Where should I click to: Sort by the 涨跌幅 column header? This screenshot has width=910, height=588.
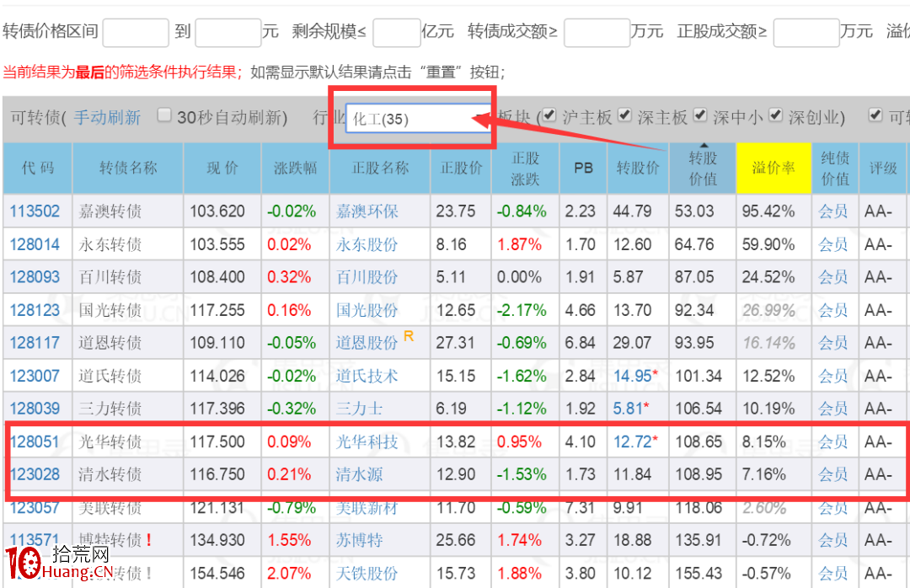tap(296, 168)
